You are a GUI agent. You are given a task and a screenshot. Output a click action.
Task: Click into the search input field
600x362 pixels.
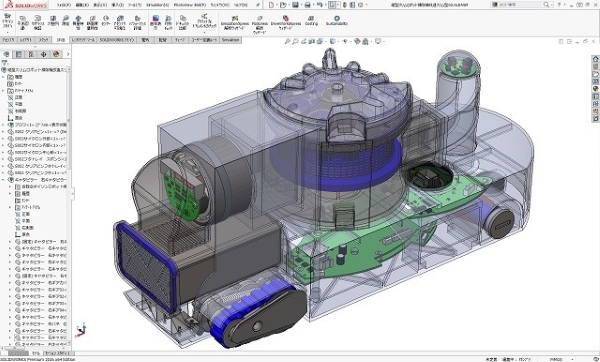click(520, 5)
